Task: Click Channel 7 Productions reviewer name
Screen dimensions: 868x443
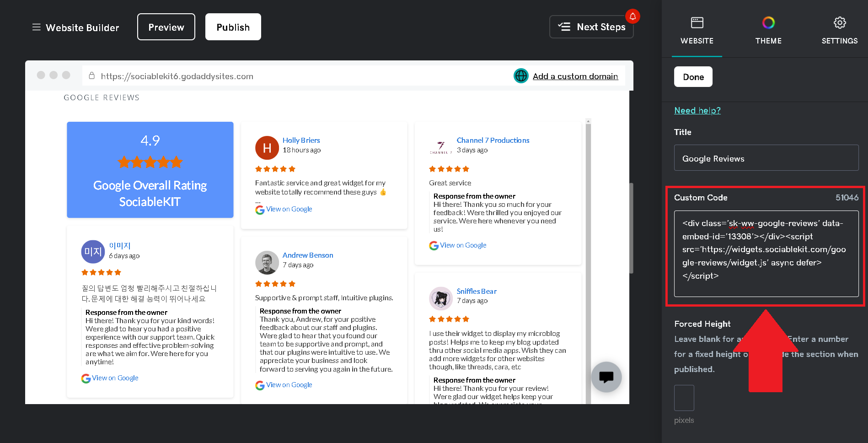Action: (493, 140)
